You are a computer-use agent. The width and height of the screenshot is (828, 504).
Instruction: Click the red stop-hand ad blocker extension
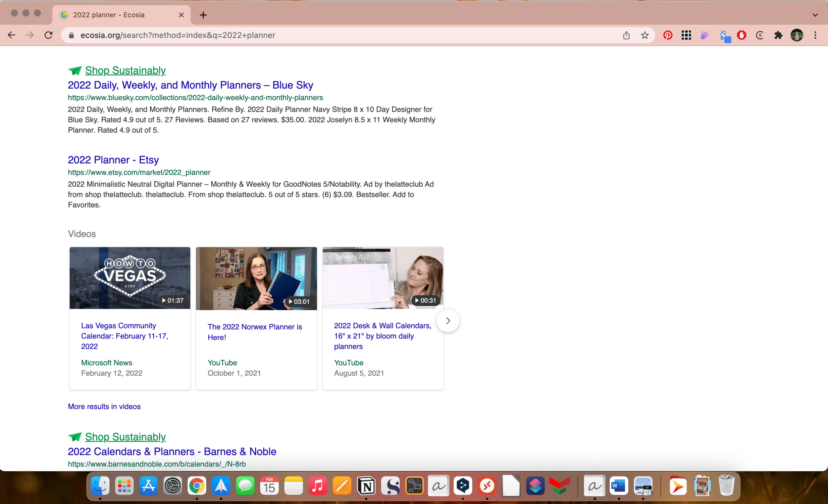(741, 35)
